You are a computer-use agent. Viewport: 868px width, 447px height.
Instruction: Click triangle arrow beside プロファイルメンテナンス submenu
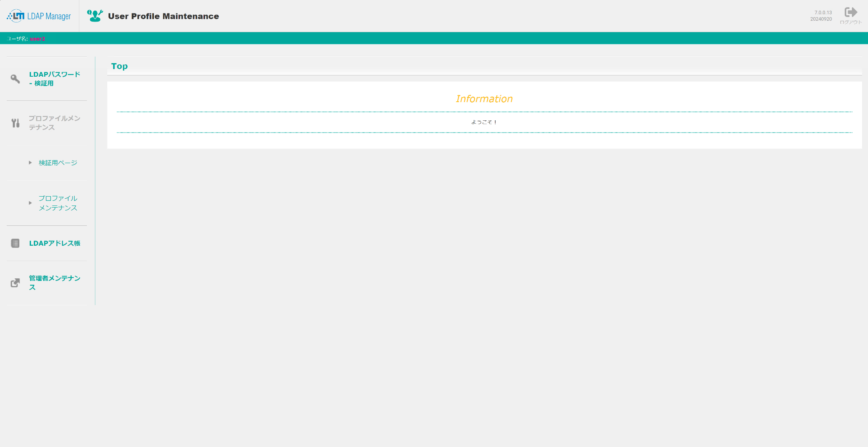click(x=30, y=203)
